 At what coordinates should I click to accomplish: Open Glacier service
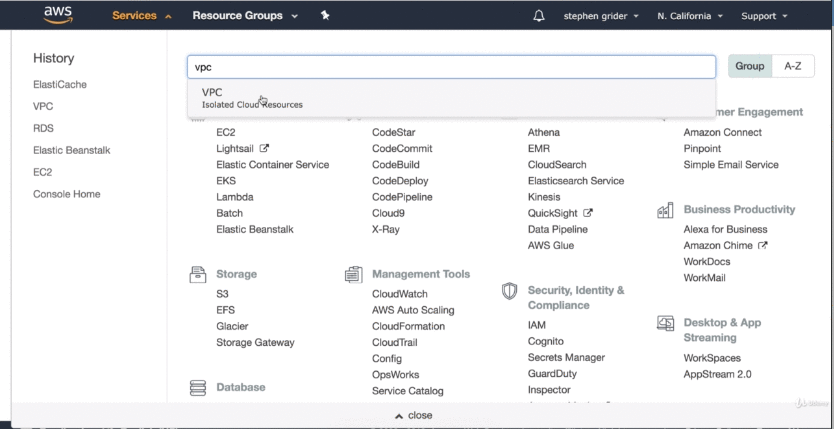pos(232,326)
